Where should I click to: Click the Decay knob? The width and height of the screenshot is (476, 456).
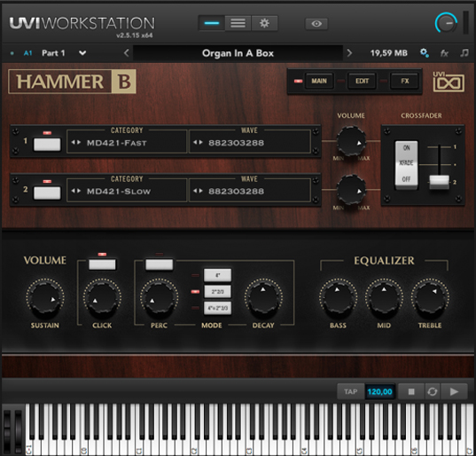coord(263,297)
